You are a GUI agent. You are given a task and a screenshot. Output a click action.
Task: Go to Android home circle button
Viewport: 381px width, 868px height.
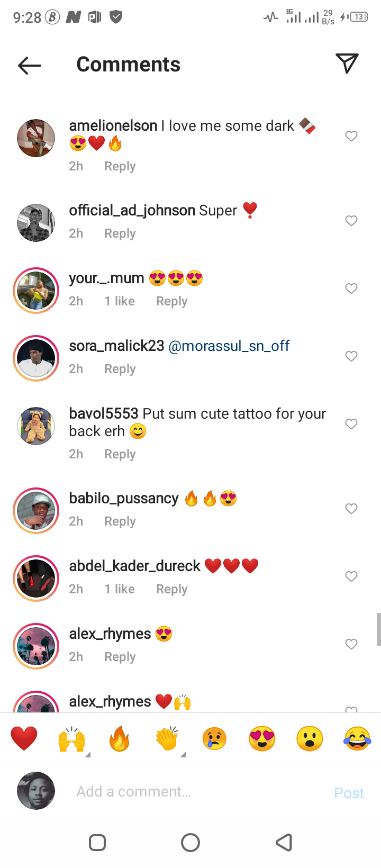190,843
